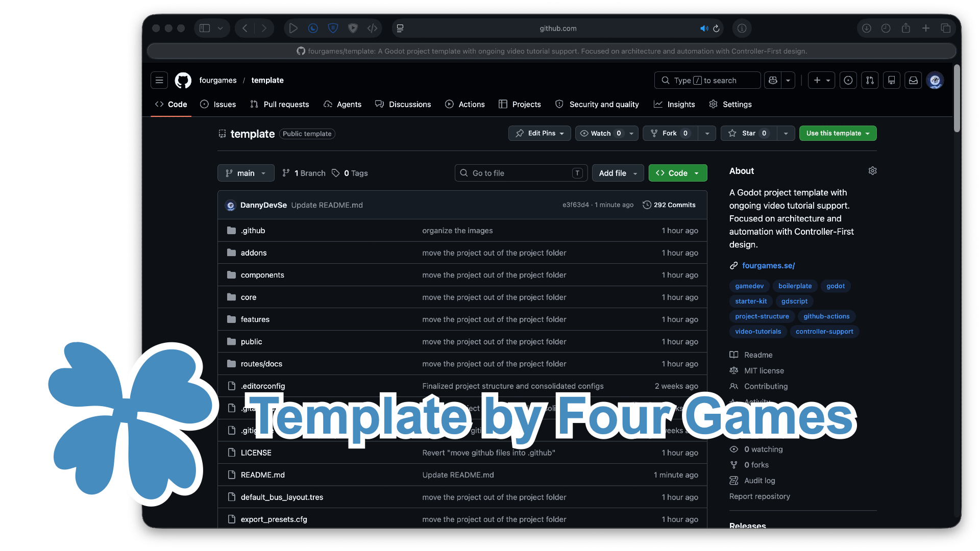Switch to the Actions tab
This screenshot has height=551, width=980.
(465, 105)
